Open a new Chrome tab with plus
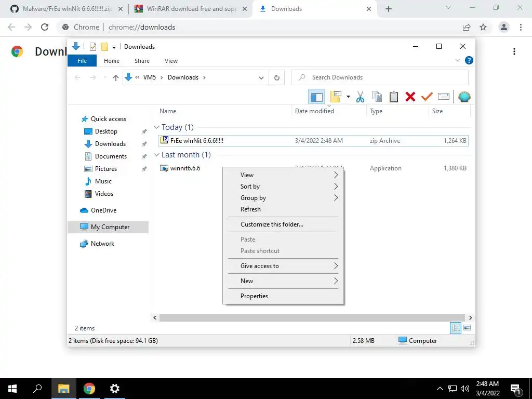532x399 pixels. pos(389,9)
